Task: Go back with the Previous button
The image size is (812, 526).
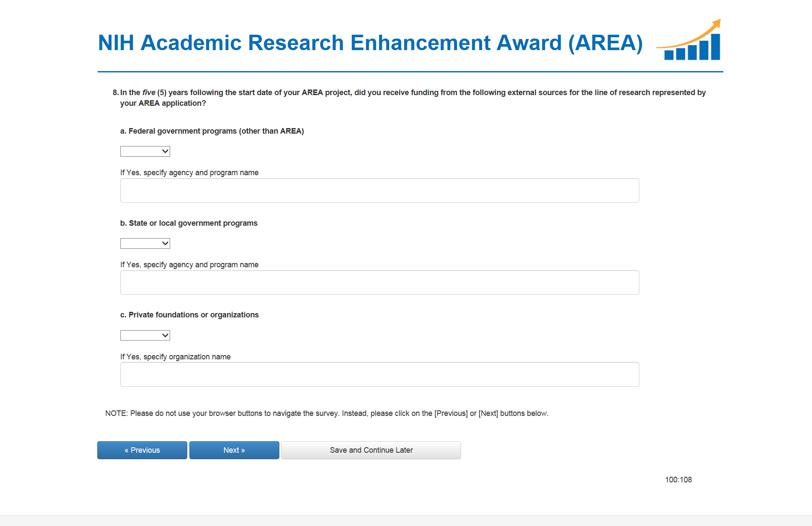Action: click(x=142, y=450)
